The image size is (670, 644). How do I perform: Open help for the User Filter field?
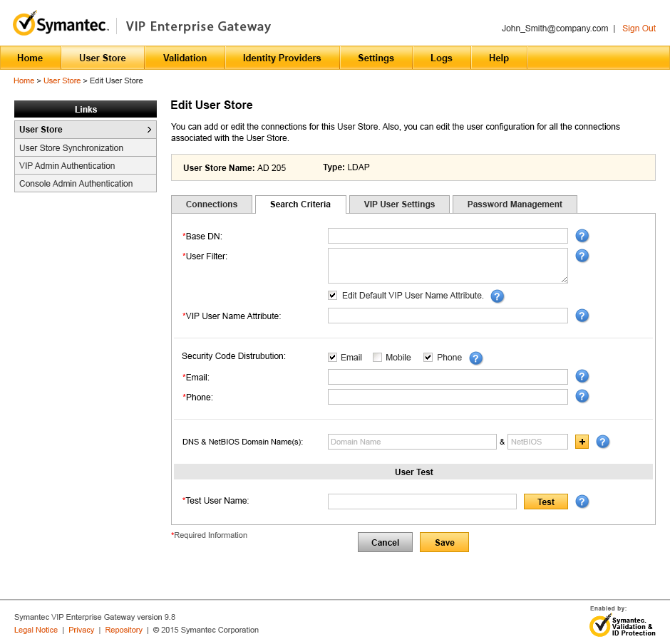pos(582,256)
